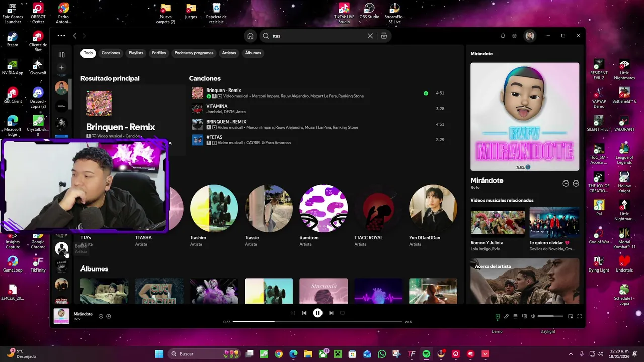Screen dimensions: 644x362
Task: Open Te quiero olvidar related video
Action: pos(554,223)
